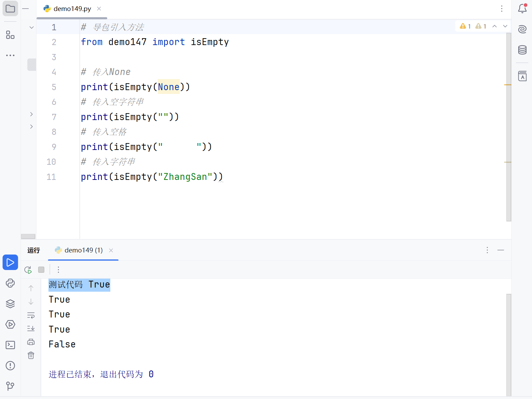Open the Python Console icon
Screen dimensions: 532x399
click(x=10, y=283)
